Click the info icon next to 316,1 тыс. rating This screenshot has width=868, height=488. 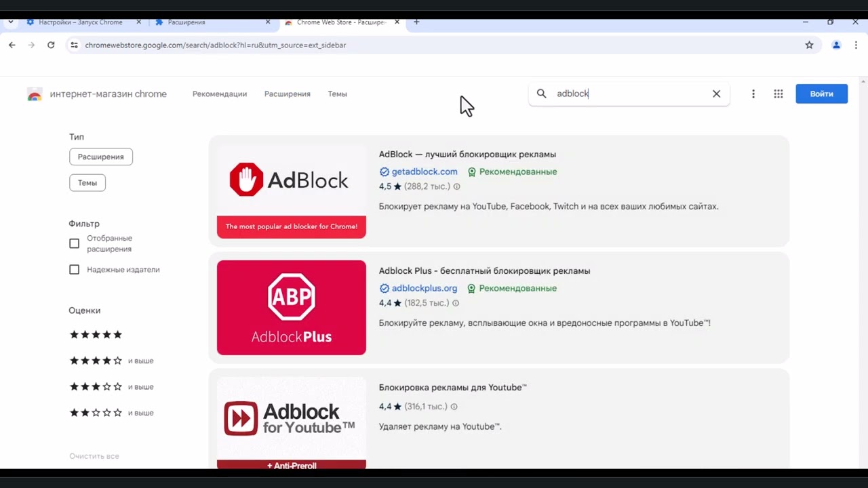(x=454, y=407)
